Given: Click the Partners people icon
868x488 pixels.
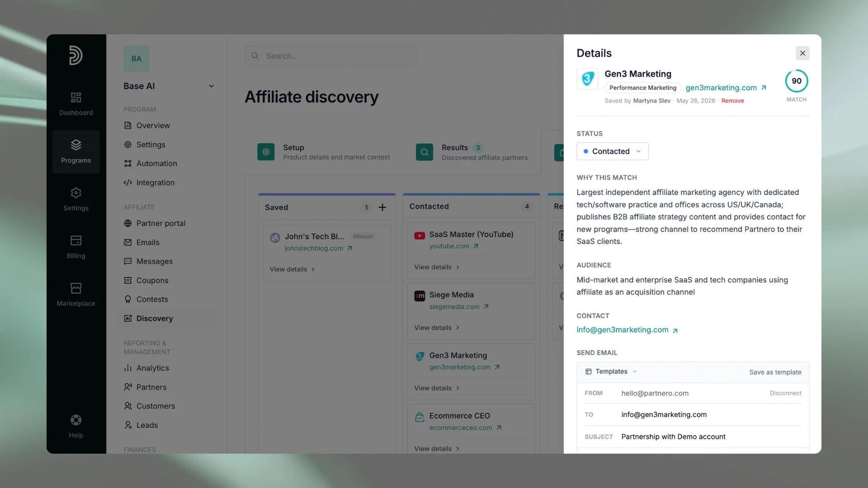Looking at the screenshot, I should pos(128,387).
